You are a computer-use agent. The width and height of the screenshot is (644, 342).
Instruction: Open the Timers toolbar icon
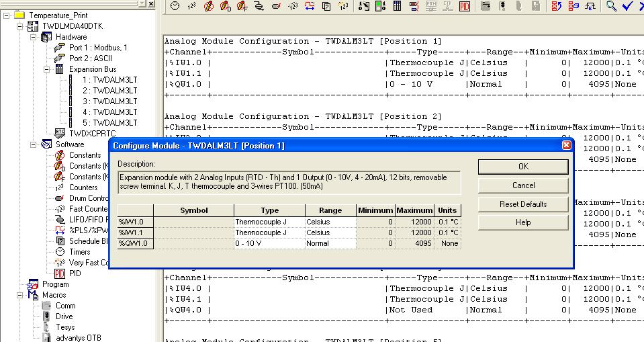pos(175,6)
